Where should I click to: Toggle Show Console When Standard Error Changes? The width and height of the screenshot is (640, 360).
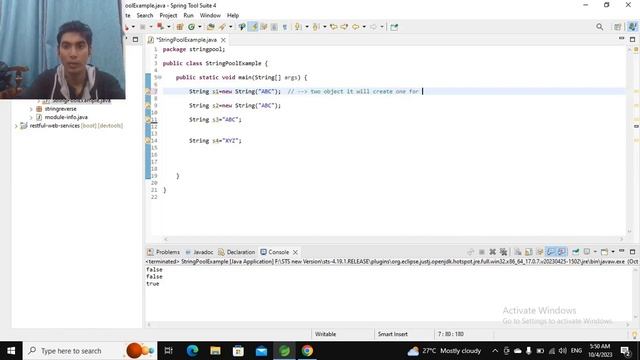562,252
